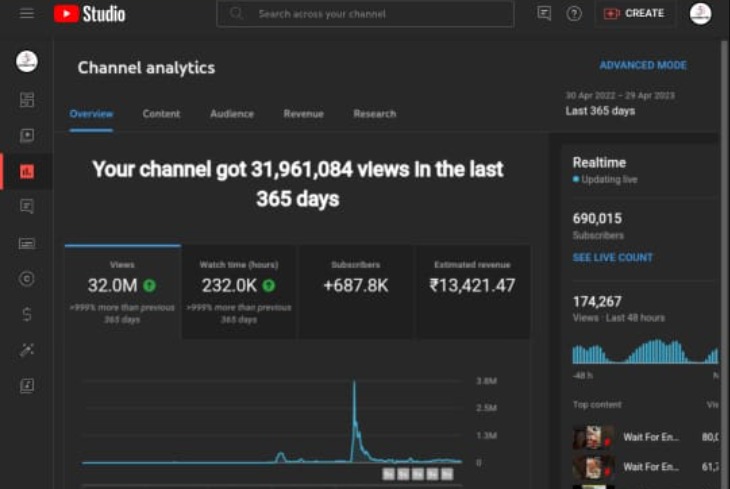Open Earn monetization dollar icon
730x489 pixels.
(x=27, y=314)
